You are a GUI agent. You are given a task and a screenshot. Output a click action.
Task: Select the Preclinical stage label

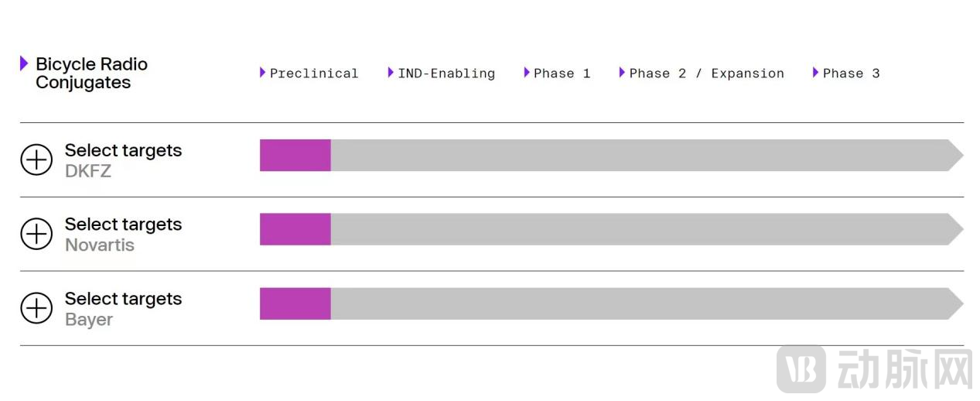[314, 74]
